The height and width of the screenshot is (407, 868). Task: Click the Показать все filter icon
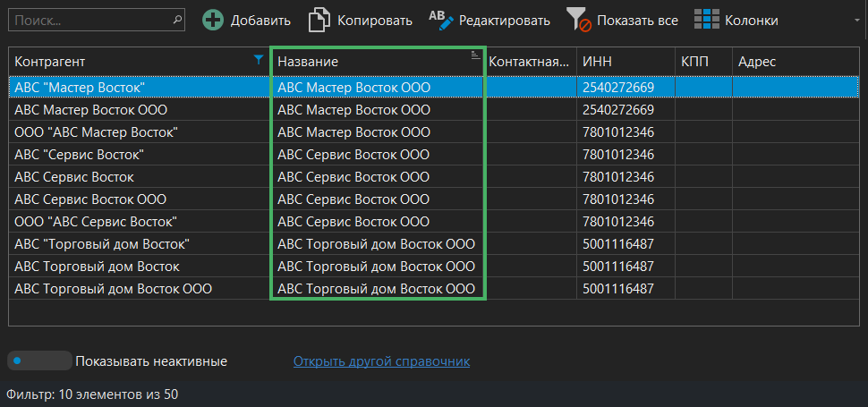point(579,20)
